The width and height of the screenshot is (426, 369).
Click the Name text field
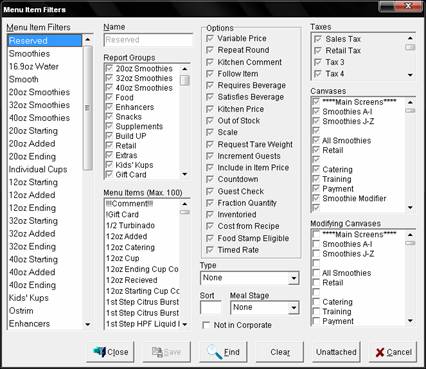tap(148, 40)
